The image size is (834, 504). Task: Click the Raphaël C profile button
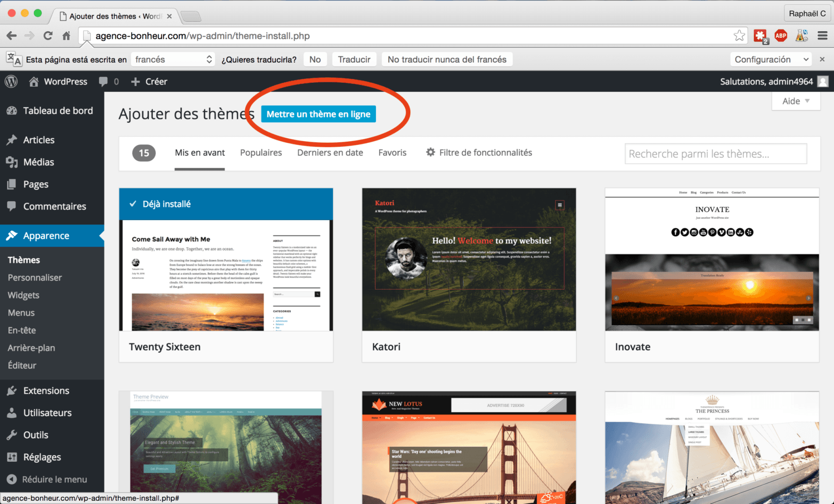(807, 13)
